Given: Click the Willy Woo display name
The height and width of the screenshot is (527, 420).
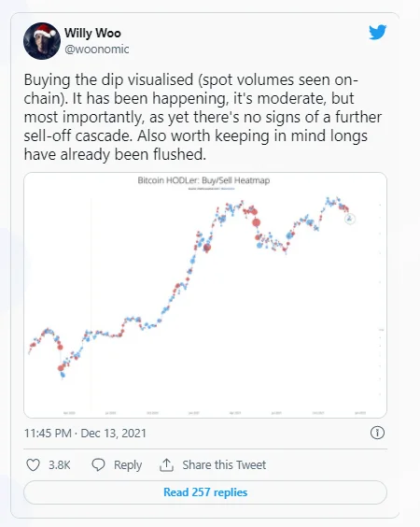Looking at the screenshot, I should [92, 33].
